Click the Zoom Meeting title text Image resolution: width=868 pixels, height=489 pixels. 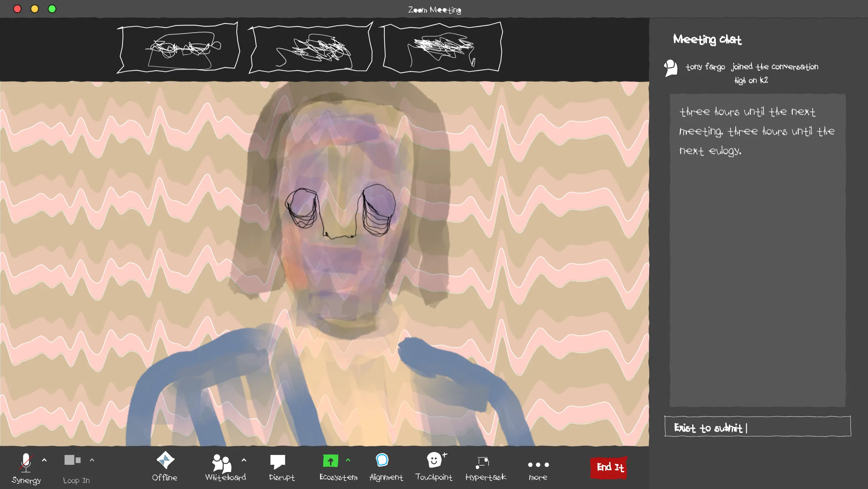(435, 10)
